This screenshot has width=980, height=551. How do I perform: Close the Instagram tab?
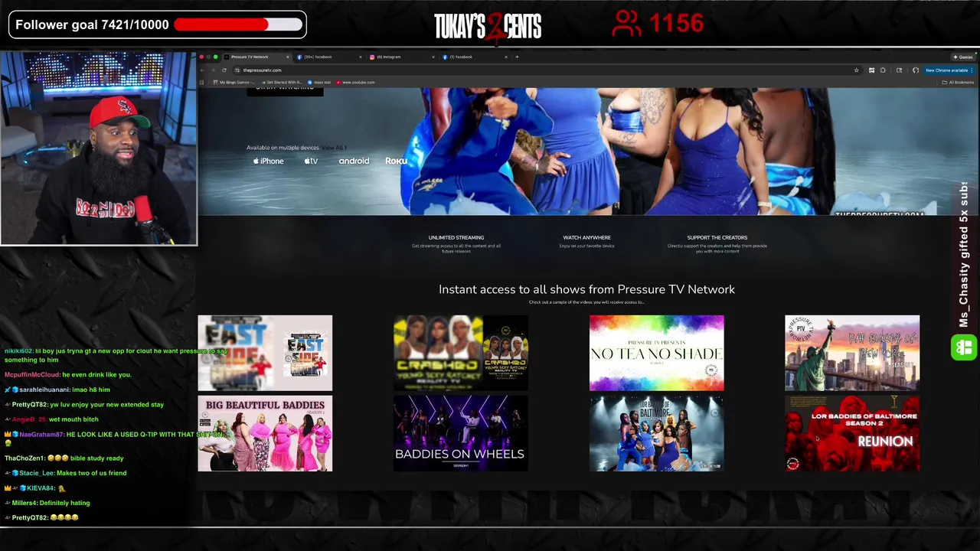pyautogui.click(x=433, y=57)
